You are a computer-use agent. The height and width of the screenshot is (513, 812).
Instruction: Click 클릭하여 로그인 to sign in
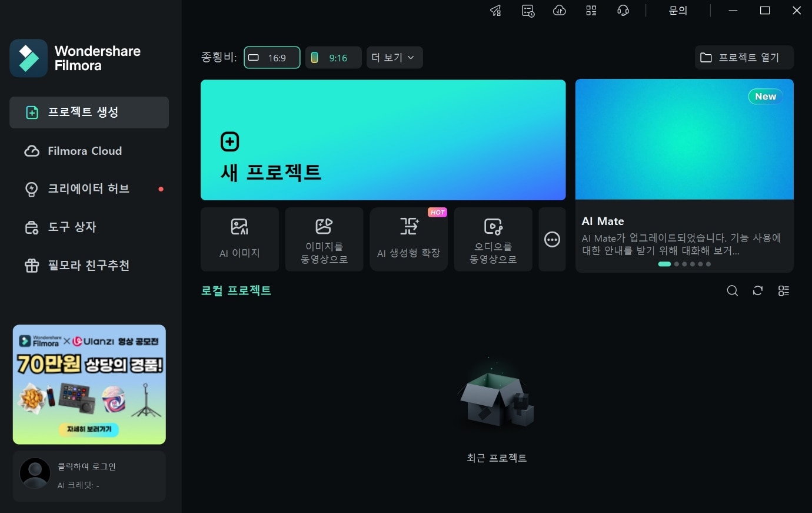pyautogui.click(x=86, y=466)
